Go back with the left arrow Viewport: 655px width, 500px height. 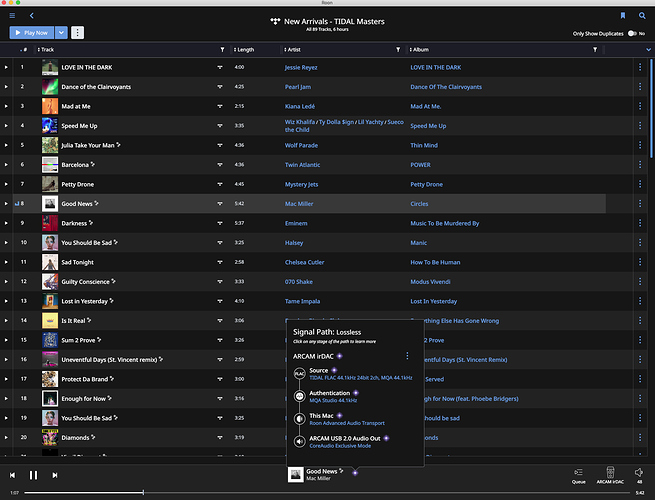[x=32, y=15]
